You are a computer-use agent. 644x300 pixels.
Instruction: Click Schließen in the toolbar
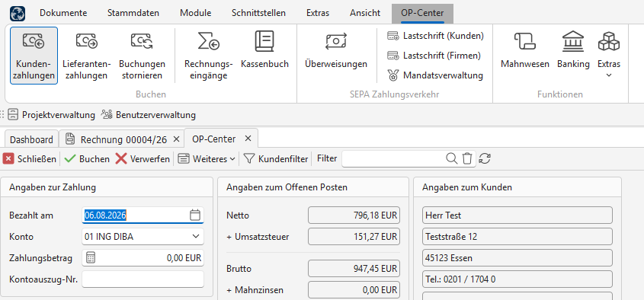tap(30, 159)
